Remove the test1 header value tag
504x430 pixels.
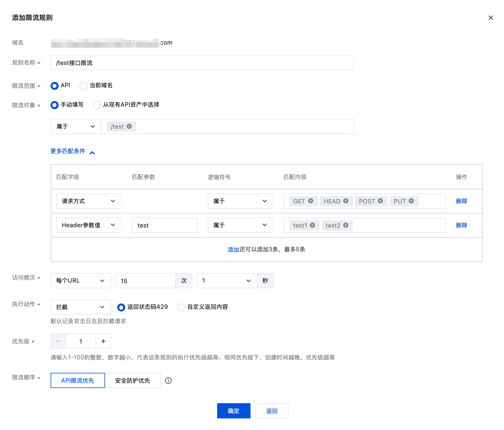coord(312,225)
